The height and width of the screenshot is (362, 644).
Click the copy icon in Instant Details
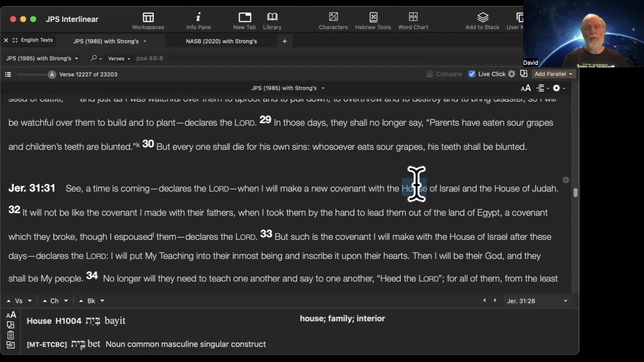11,325
